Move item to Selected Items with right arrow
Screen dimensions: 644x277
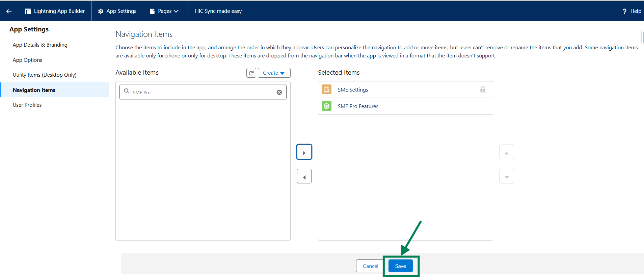click(x=304, y=152)
